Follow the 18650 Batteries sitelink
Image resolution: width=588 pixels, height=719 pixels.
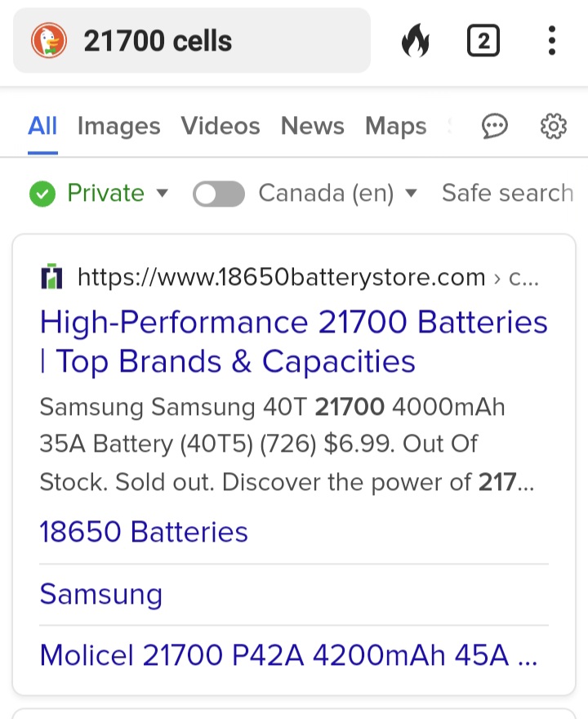tap(143, 532)
